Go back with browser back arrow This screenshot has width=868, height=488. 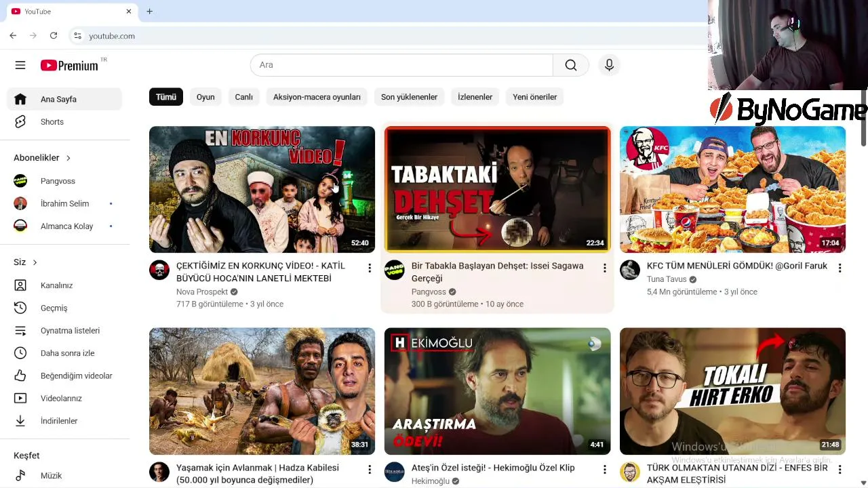(x=13, y=36)
